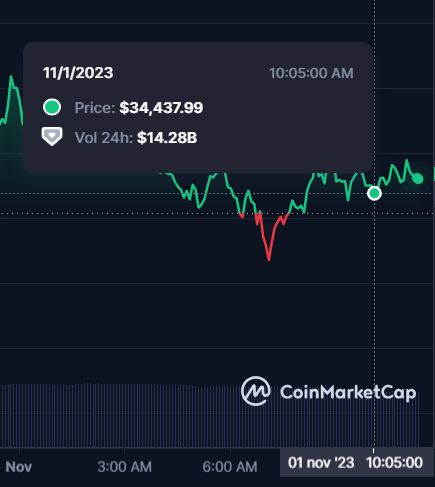This screenshot has height=487, width=435.
Task: Select the white-ringed hover marker on the price line
Action: [x=374, y=193]
